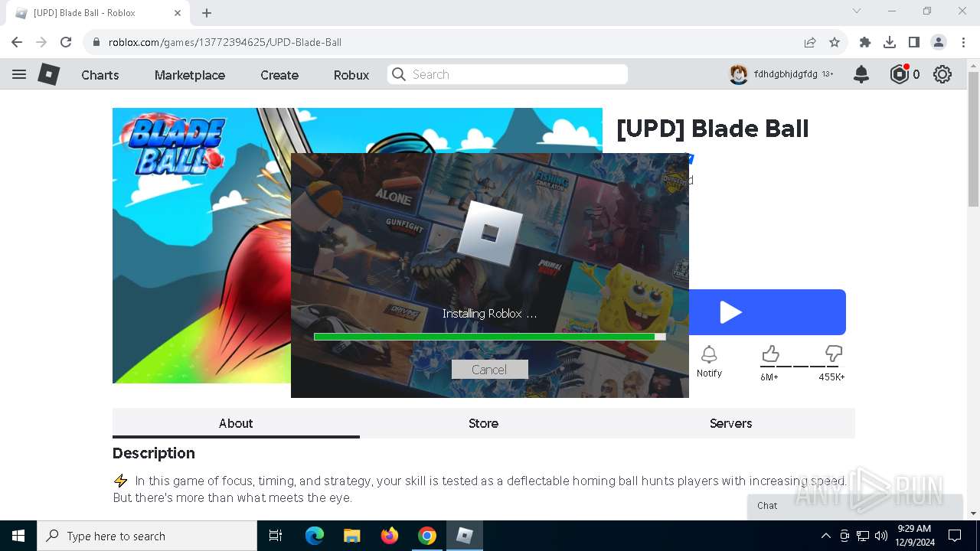Open Create in the Roblox navigation
Screen dimensions: 980x551
(x=279, y=75)
